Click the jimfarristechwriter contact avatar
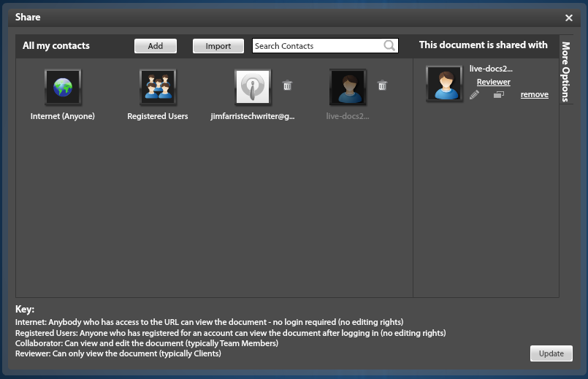 [253, 88]
